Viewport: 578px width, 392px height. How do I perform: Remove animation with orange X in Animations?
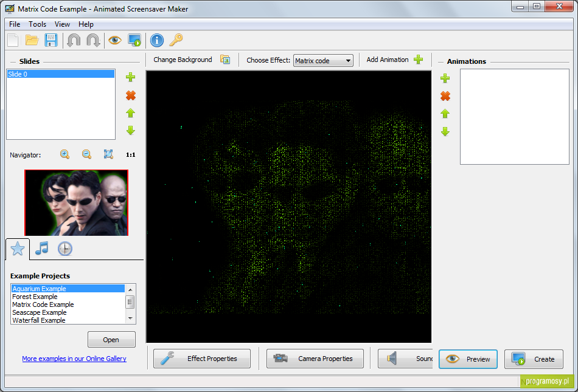point(445,96)
